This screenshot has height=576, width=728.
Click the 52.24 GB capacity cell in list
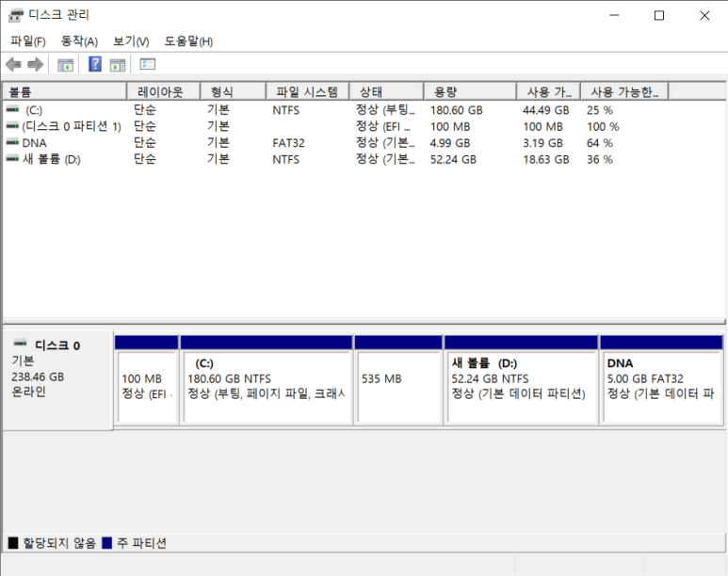click(453, 160)
